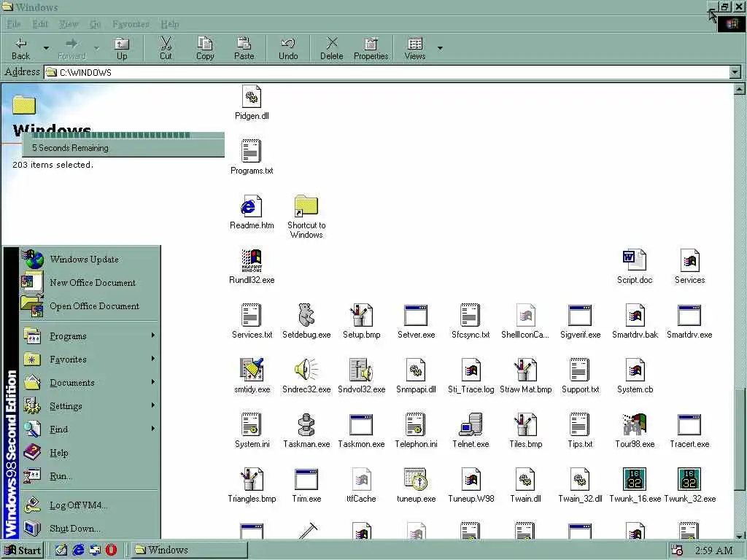Select the Sigverif.exe file
This screenshot has height=560, width=747.
[x=580, y=321]
